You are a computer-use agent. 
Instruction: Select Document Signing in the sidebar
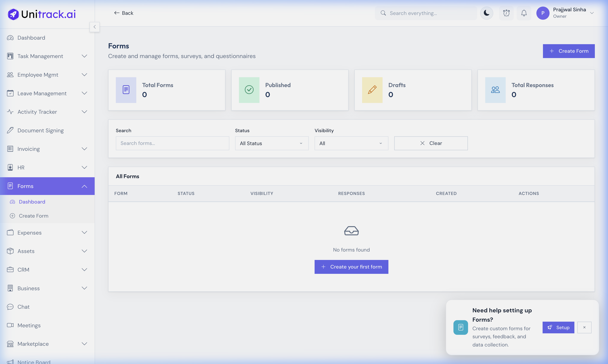(x=41, y=130)
